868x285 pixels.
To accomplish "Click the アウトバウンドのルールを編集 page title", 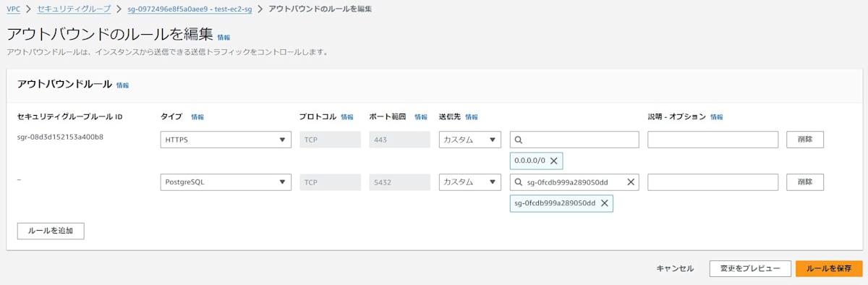I will click(109, 34).
